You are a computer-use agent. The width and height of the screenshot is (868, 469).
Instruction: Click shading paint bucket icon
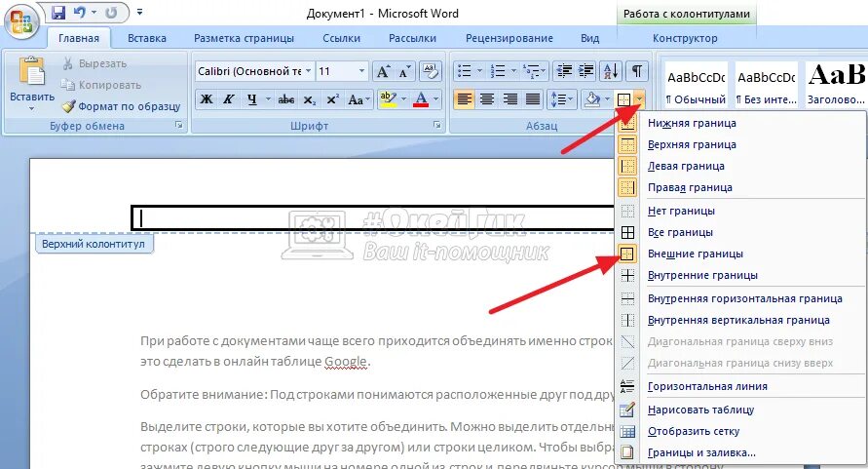click(592, 99)
